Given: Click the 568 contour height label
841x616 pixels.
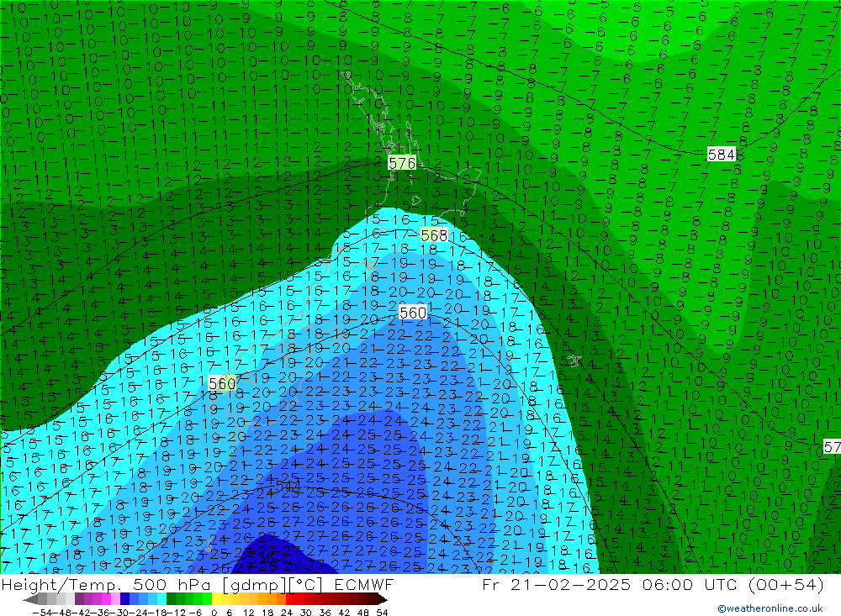Looking at the screenshot, I should coord(434,235).
